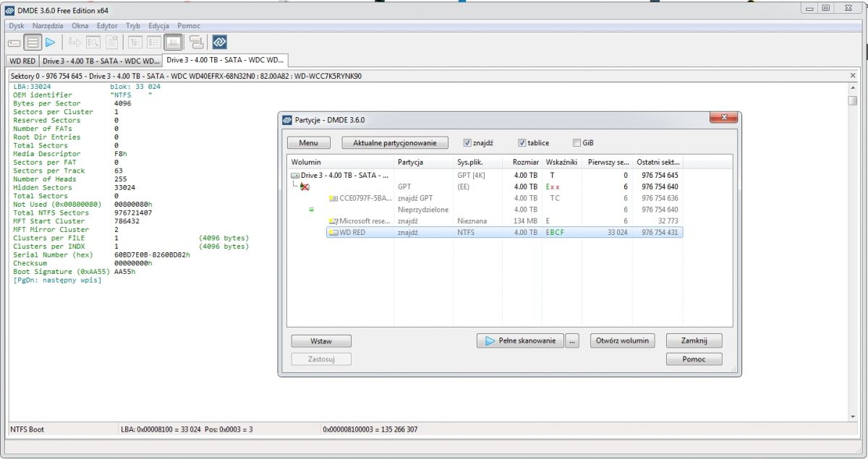Click the blue DMDE logo toolbar icon
868x459 pixels.
click(x=219, y=43)
